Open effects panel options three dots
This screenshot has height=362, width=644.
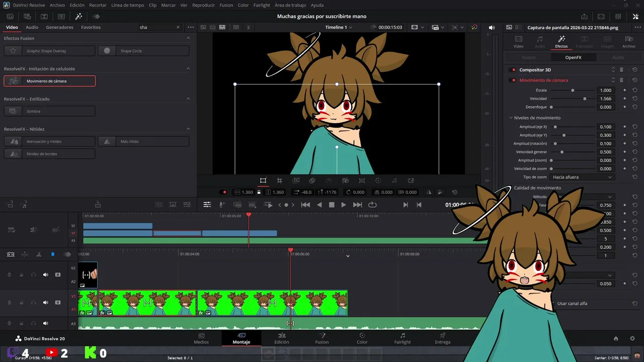191,27
